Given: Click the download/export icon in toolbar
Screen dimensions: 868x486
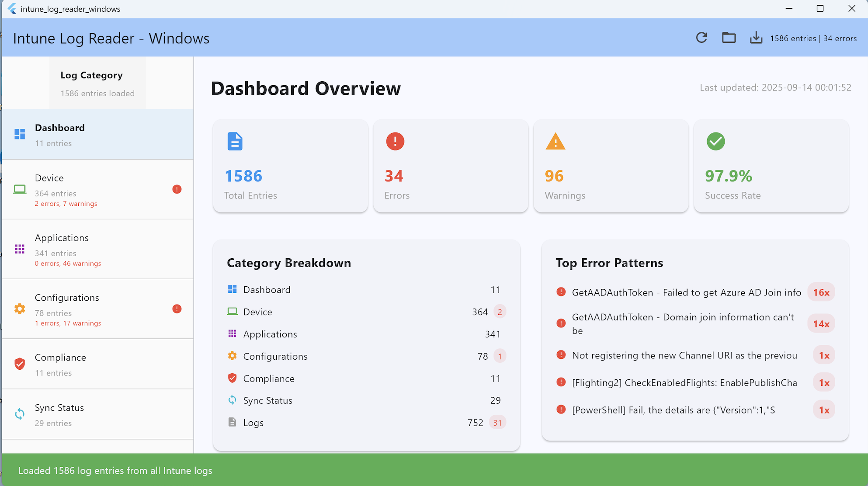Looking at the screenshot, I should pyautogui.click(x=756, y=38).
